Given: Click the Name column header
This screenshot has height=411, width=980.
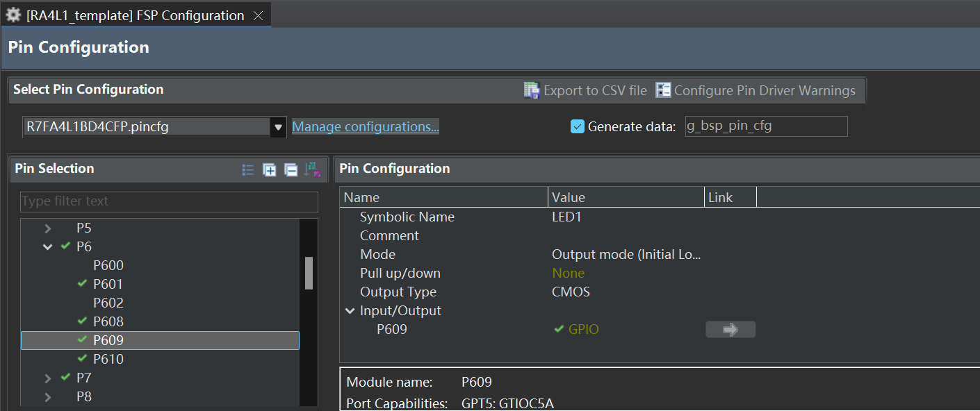Looking at the screenshot, I should click(444, 198).
